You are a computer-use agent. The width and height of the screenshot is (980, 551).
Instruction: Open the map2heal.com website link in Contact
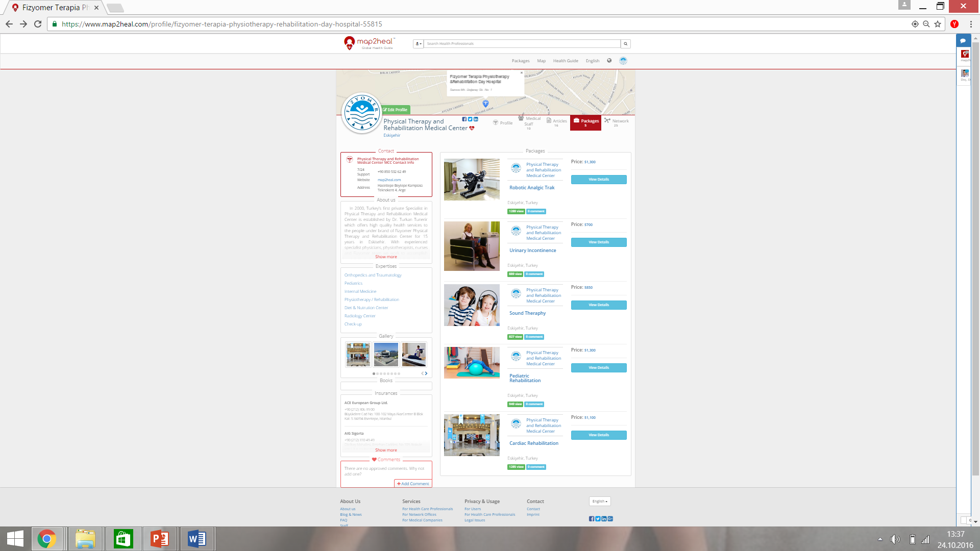pyautogui.click(x=389, y=180)
